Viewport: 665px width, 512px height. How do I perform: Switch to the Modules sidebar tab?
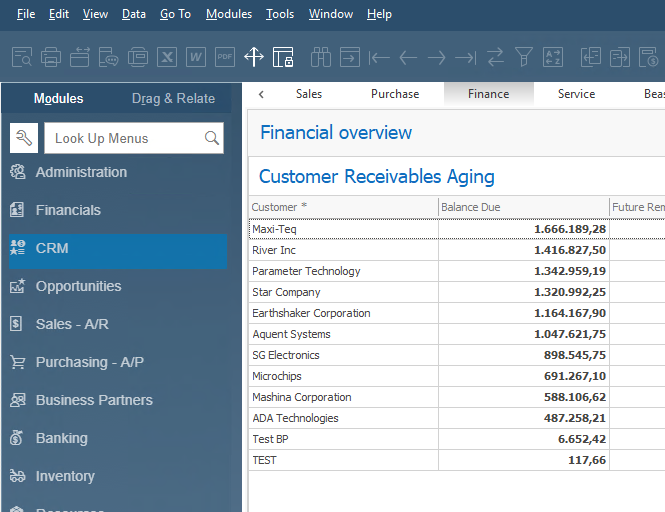(x=59, y=98)
